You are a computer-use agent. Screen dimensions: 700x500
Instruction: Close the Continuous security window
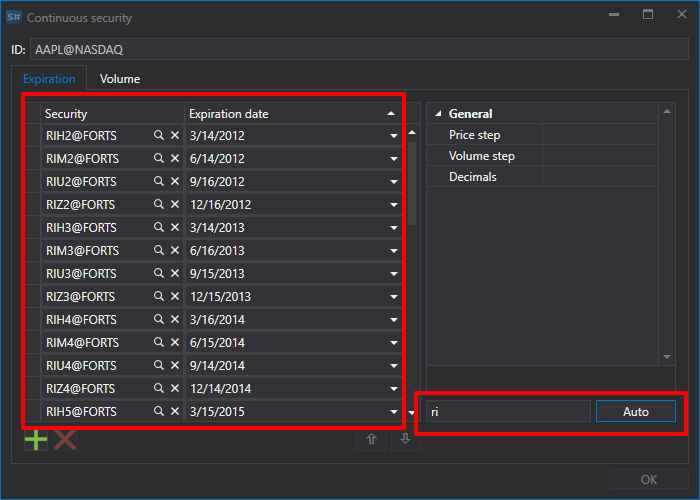682,14
